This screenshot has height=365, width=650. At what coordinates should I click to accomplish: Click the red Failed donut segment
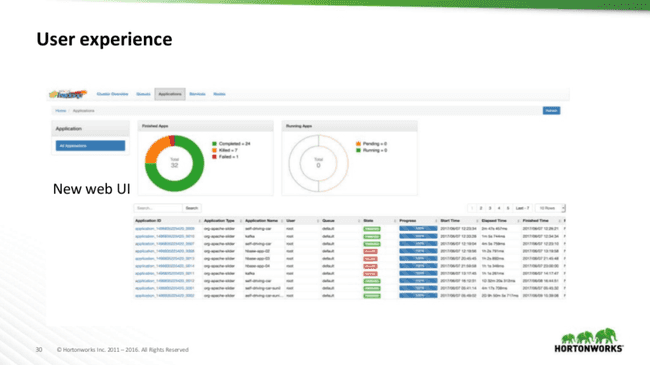pos(172,141)
